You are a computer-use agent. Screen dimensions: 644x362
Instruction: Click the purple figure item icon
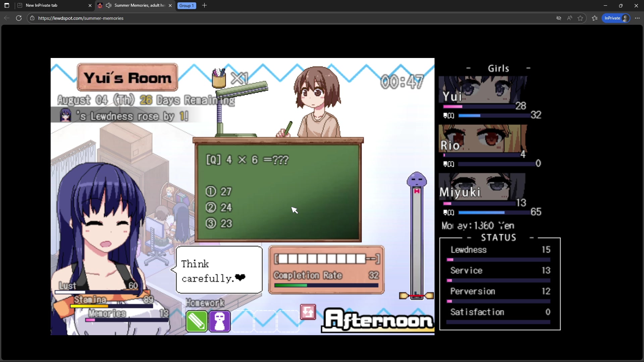(x=220, y=321)
